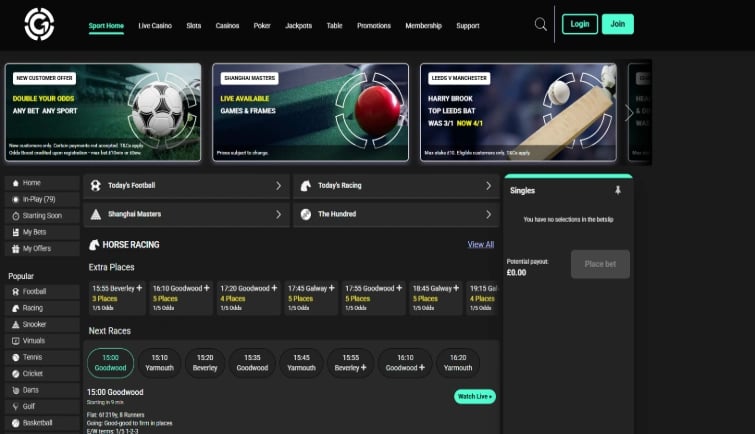The height and width of the screenshot is (434, 755).
Task: Open the Slots menu item
Action: (194, 26)
